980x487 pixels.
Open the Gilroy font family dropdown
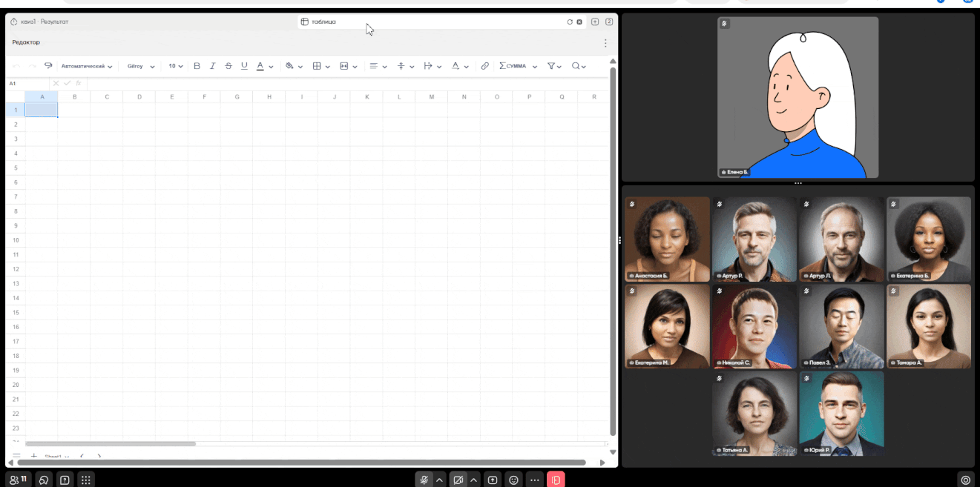tap(141, 66)
